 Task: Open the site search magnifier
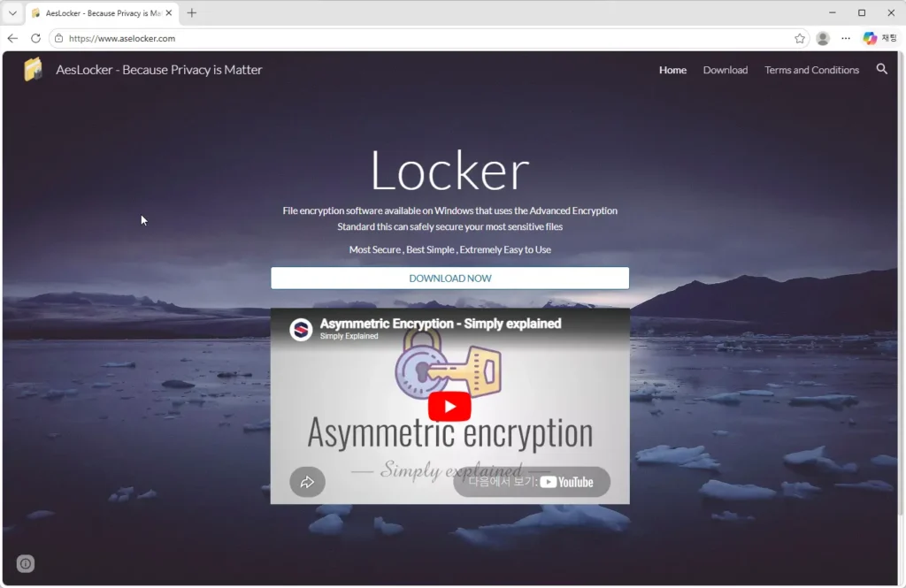coord(882,69)
